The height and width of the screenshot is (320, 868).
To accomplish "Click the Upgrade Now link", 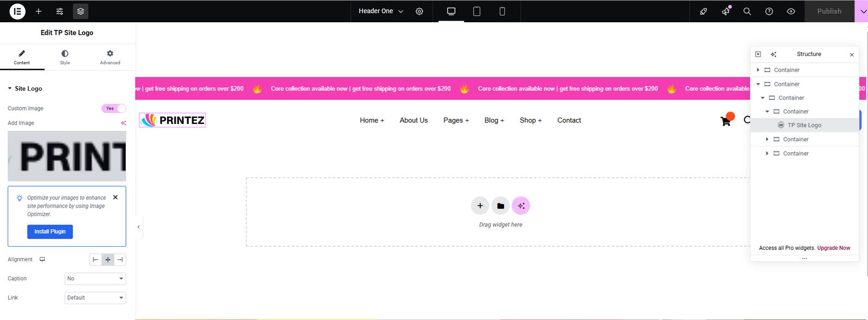I will pos(833,248).
